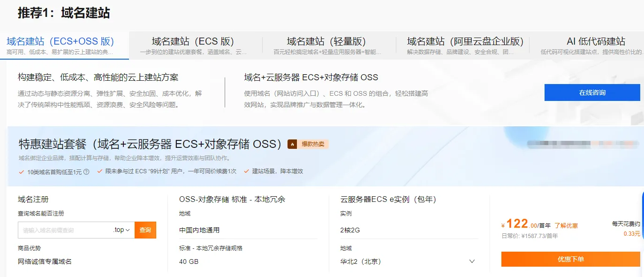Image resolution: width=644 pixels, height=277 pixels.
Task: Click the check icon before the ECS 99计划 note
Action: click(99, 170)
